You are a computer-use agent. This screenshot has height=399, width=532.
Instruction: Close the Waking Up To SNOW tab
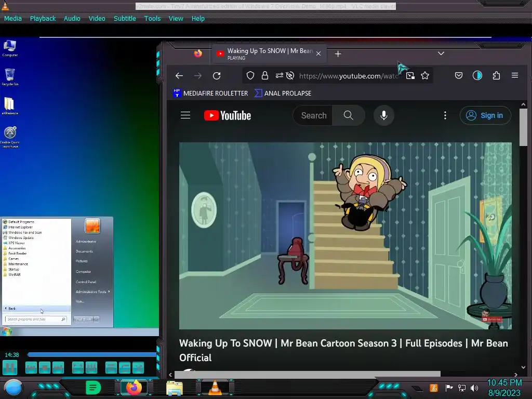[318, 54]
